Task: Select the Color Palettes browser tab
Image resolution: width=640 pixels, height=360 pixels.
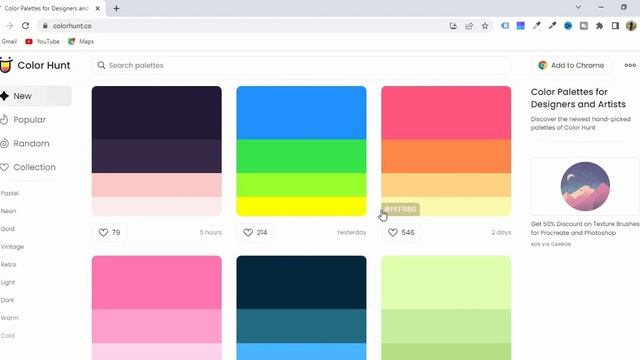Action: pyautogui.click(x=51, y=8)
